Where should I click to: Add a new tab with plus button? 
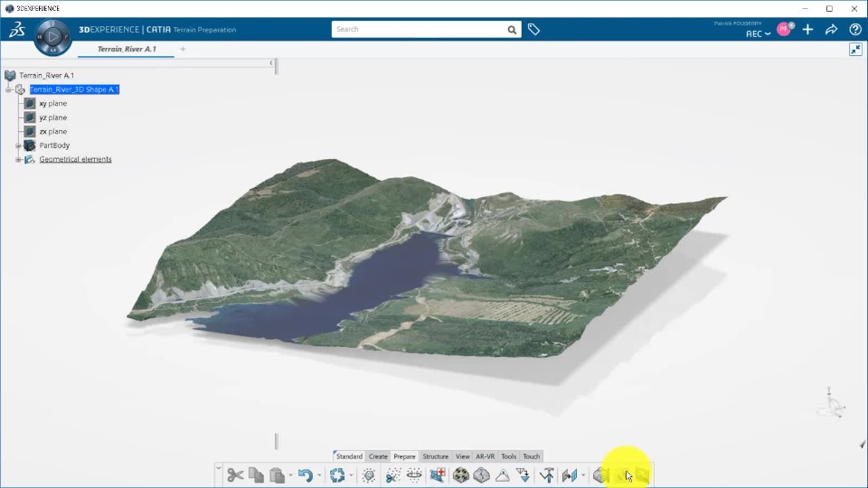point(183,49)
